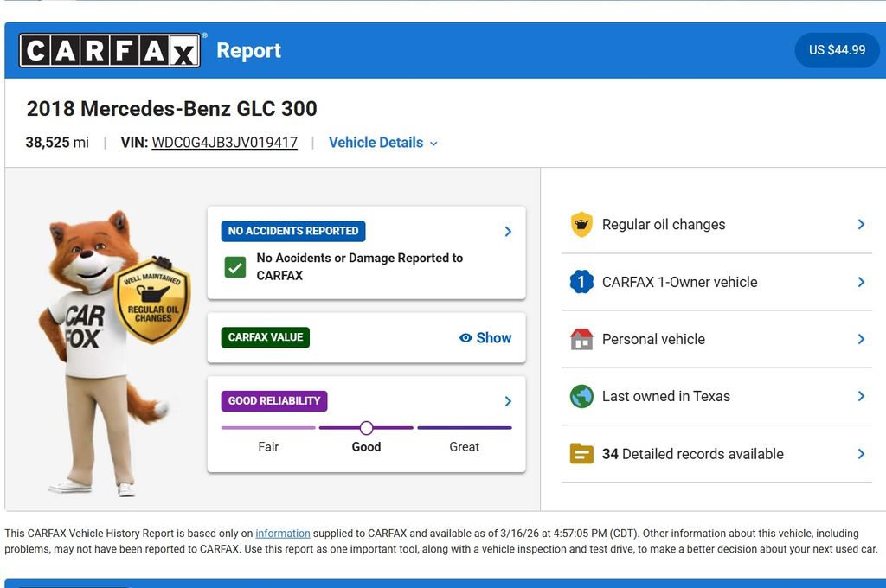
Task: Click the folder icon for detailed records
Action: pyautogui.click(x=581, y=453)
